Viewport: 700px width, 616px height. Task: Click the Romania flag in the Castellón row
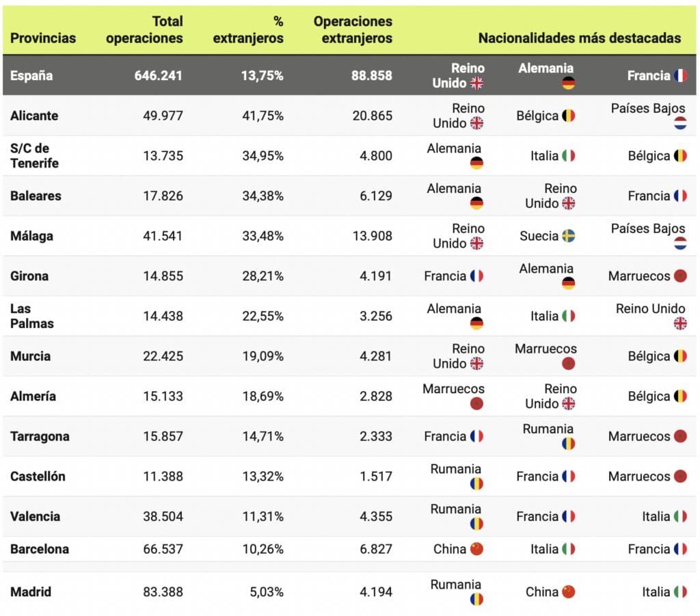pyautogui.click(x=477, y=483)
